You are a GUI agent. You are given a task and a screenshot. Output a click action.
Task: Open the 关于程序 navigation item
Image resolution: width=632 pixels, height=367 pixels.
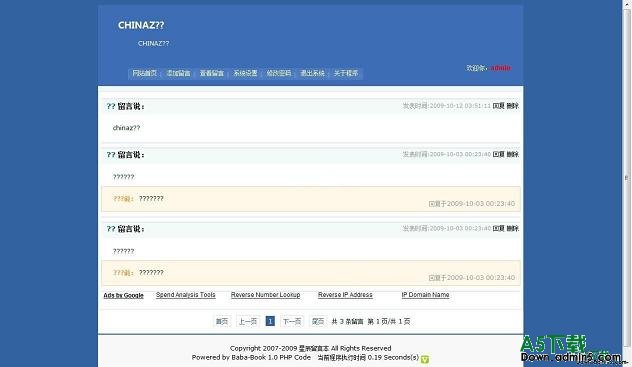tap(346, 73)
